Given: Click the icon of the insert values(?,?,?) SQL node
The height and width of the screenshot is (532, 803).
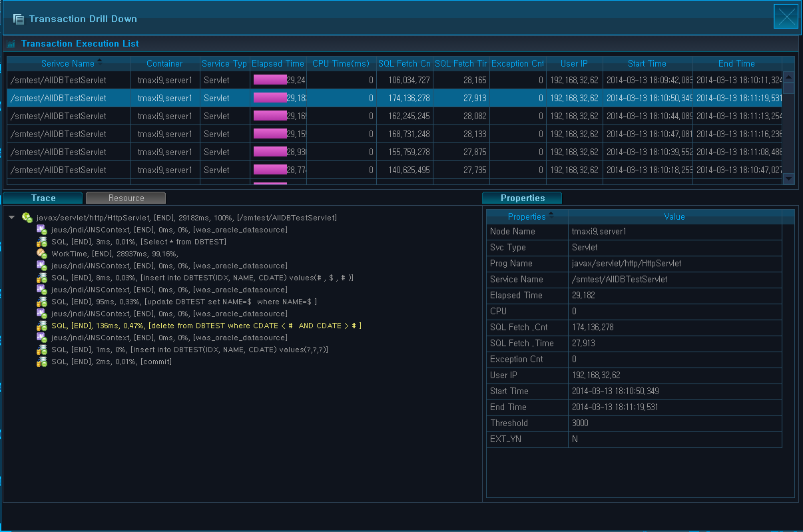Looking at the screenshot, I should coord(42,350).
